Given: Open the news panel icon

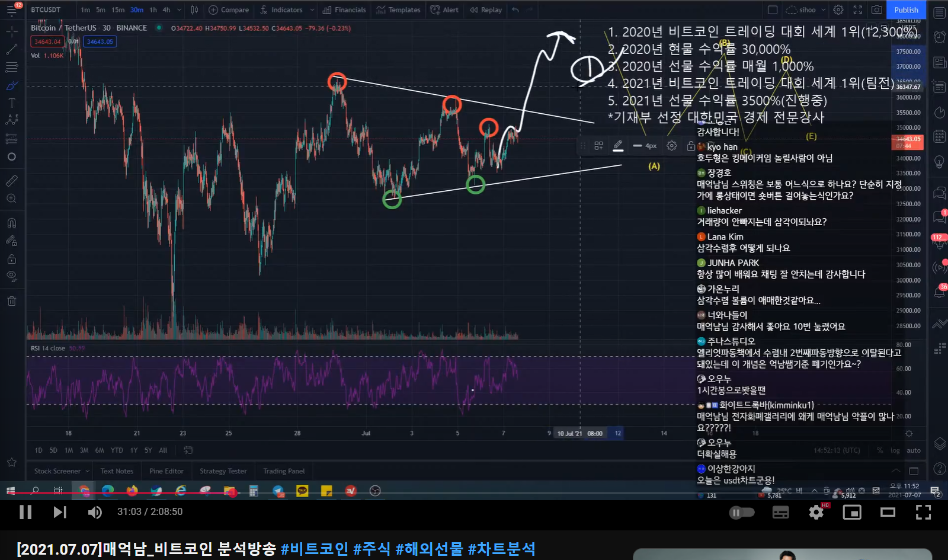Looking at the screenshot, I should 940,62.
